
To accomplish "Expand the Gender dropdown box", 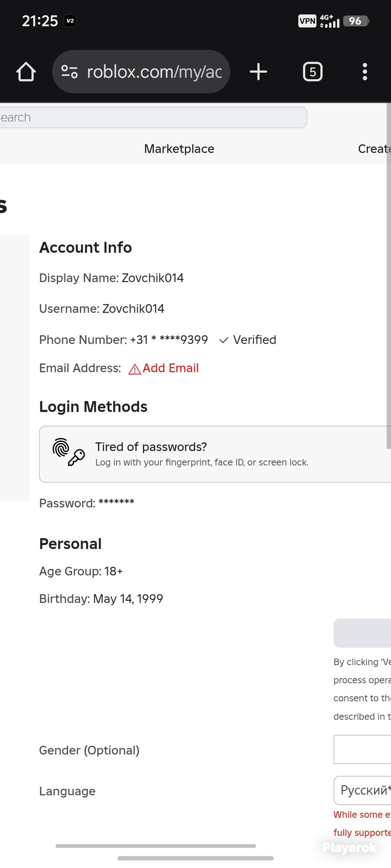I will click(362, 749).
